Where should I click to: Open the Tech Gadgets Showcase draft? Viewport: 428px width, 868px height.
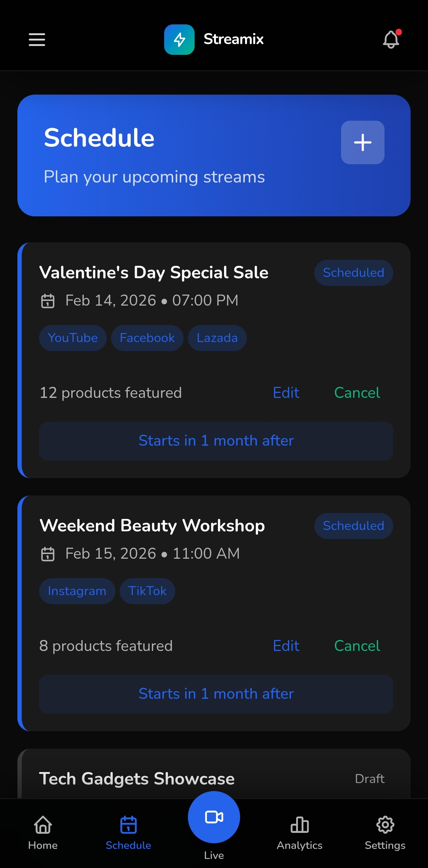[x=137, y=778]
